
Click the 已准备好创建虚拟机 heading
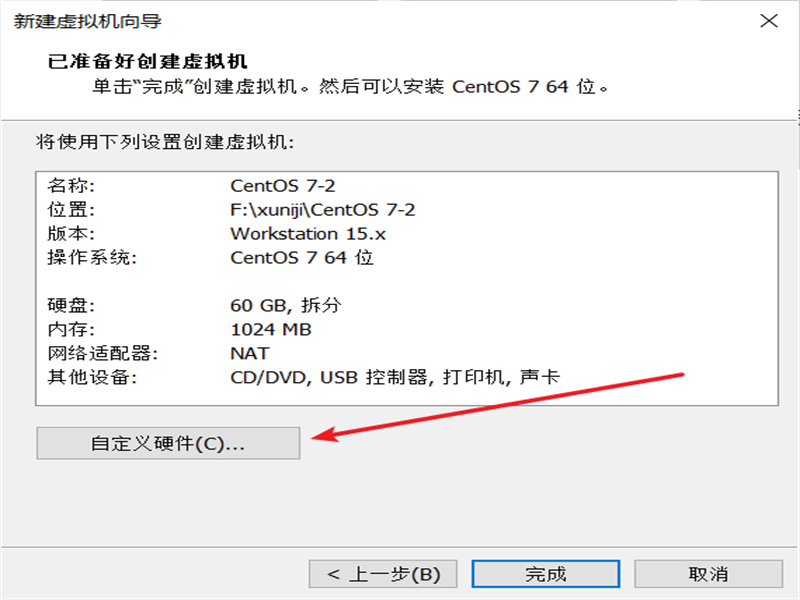(x=147, y=61)
